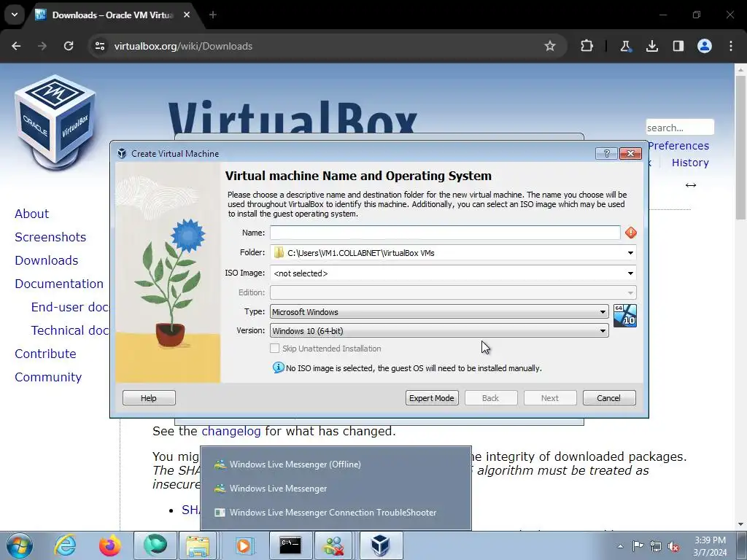
Task: Click the VirtualBox logo on the website
Action: pos(55,122)
